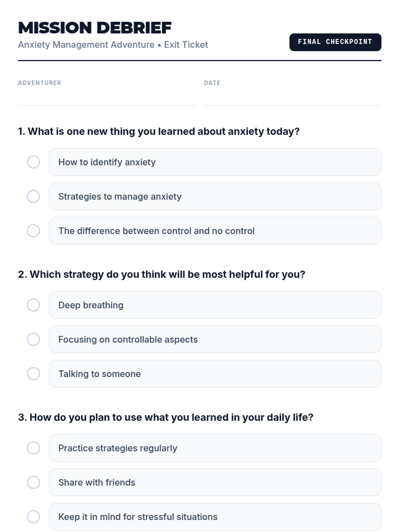The image size is (399, 532).
Task: Click the "How to identify anxiety" option box
Action: (x=215, y=162)
